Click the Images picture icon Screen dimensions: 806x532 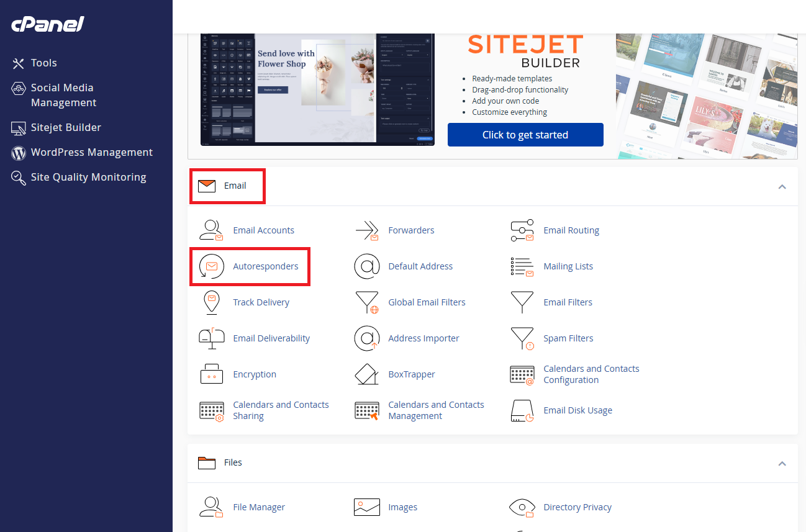tap(367, 507)
